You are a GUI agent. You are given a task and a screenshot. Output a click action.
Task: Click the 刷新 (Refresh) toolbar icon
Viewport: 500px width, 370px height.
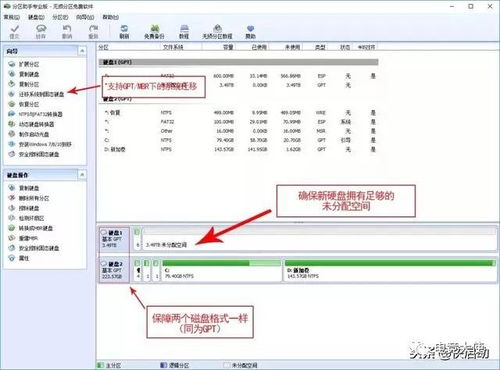click(124, 32)
